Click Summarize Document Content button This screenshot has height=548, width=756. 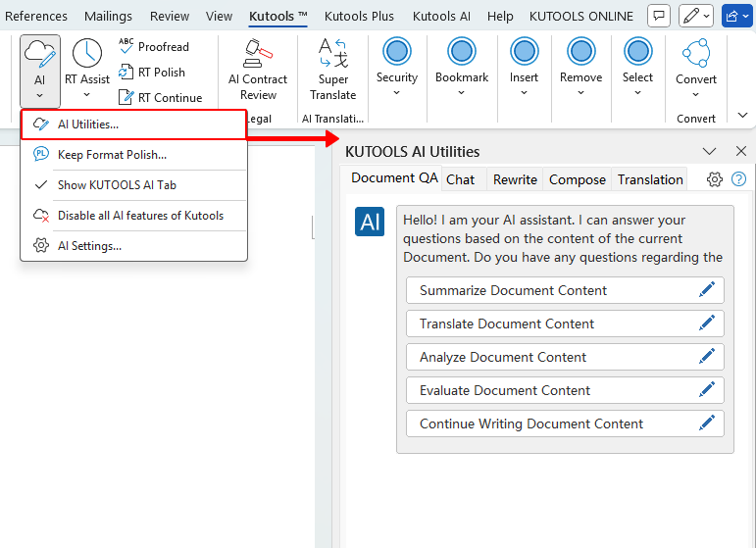[565, 290]
